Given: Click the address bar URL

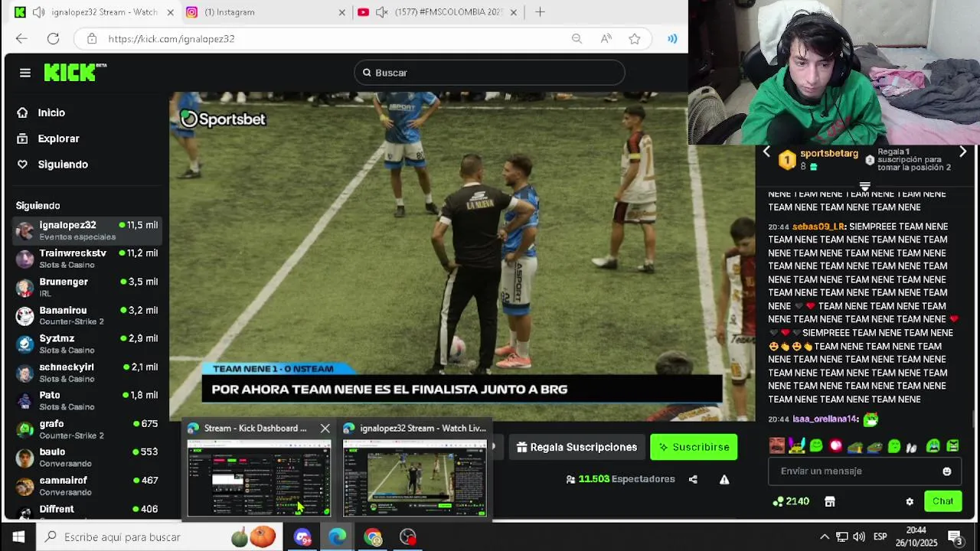Looking at the screenshot, I should [171, 39].
